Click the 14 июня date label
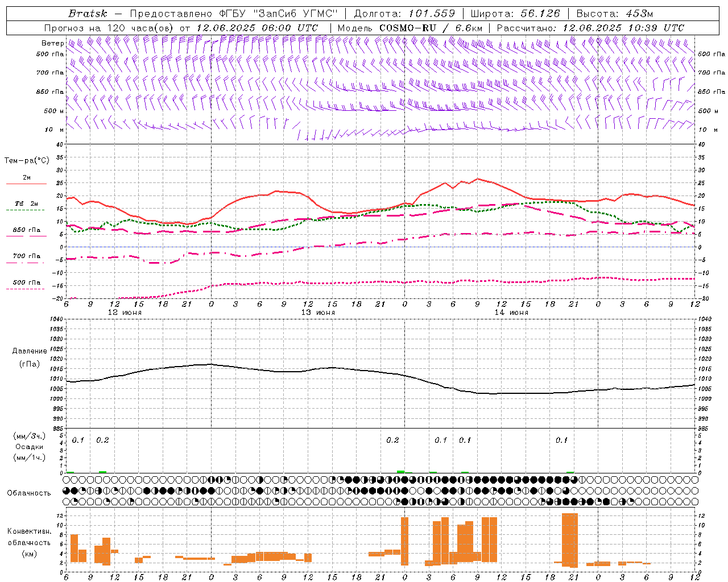This screenshot has height=582, width=728. pyautogui.click(x=511, y=313)
